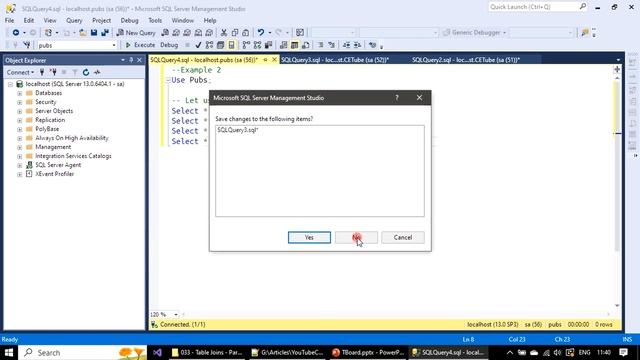Select Integration Services Catalogs node
This screenshot has width=640, height=360.
tap(73, 156)
